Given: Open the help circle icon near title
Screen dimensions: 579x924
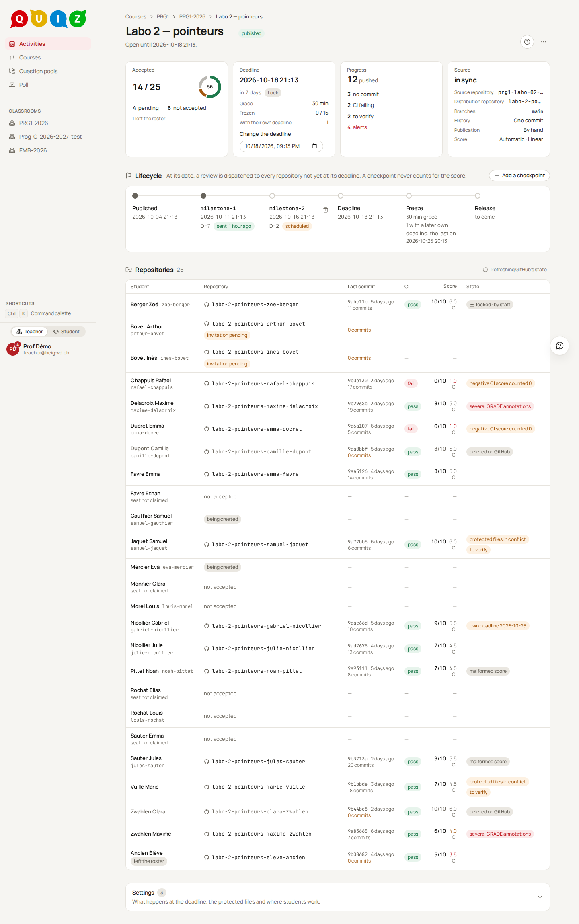Looking at the screenshot, I should (527, 42).
